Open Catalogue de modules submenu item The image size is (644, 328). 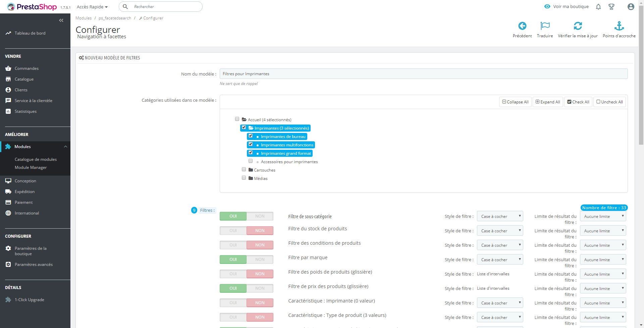pyautogui.click(x=36, y=159)
